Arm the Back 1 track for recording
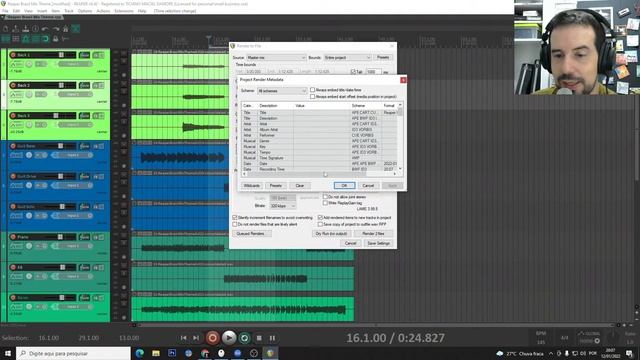The image size is (640, 360). pos(13,55)
